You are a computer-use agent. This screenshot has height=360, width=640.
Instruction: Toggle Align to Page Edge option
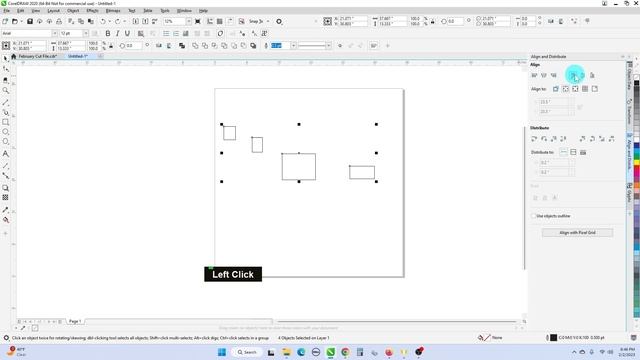click(x=565, y=89)
